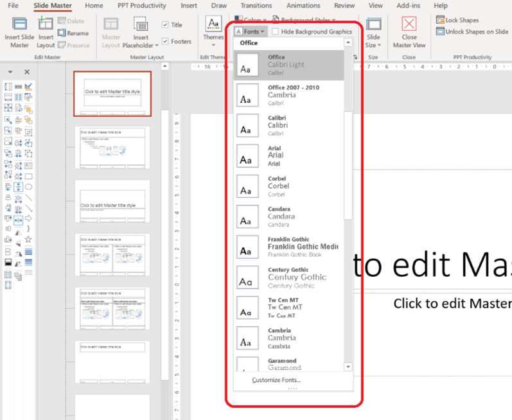Toggle the Title checkbox
This screenshot has height=420, width=512.
[x=165, y=25]
